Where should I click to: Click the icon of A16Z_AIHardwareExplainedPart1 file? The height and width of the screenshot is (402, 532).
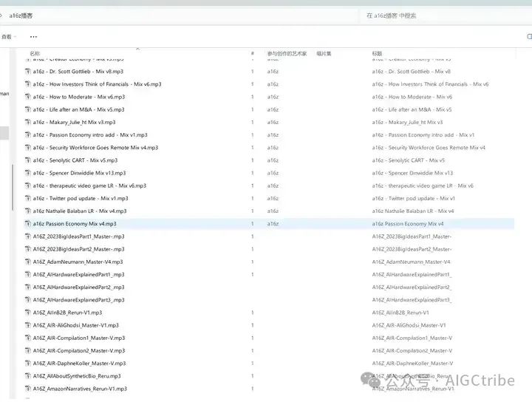[28, 274]
